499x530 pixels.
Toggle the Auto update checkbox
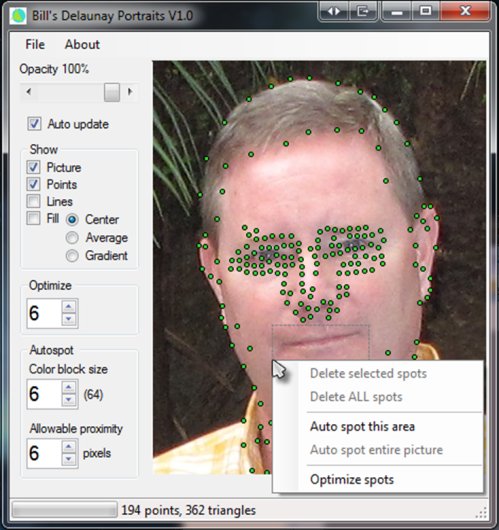(34, 124)
